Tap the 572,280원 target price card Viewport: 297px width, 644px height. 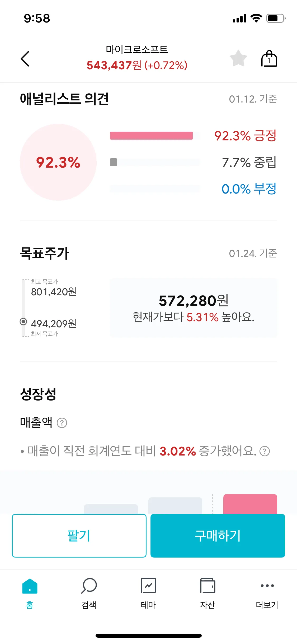click(193, 308)
